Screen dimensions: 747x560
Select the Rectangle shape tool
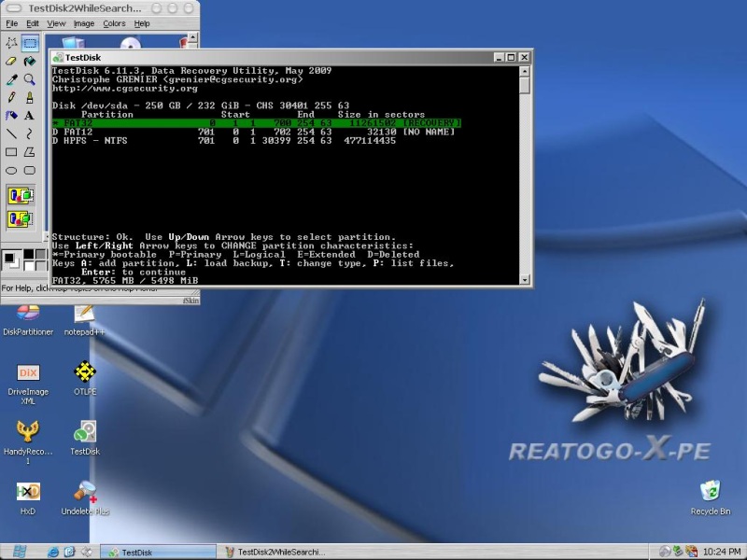pyautogui.click(x=11, y=152)
